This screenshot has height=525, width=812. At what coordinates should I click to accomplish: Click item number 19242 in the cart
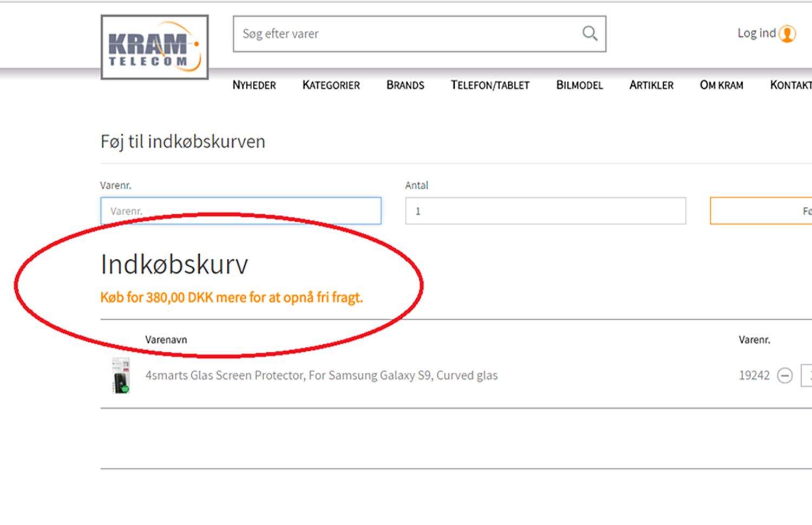click(x=754, y=375)
